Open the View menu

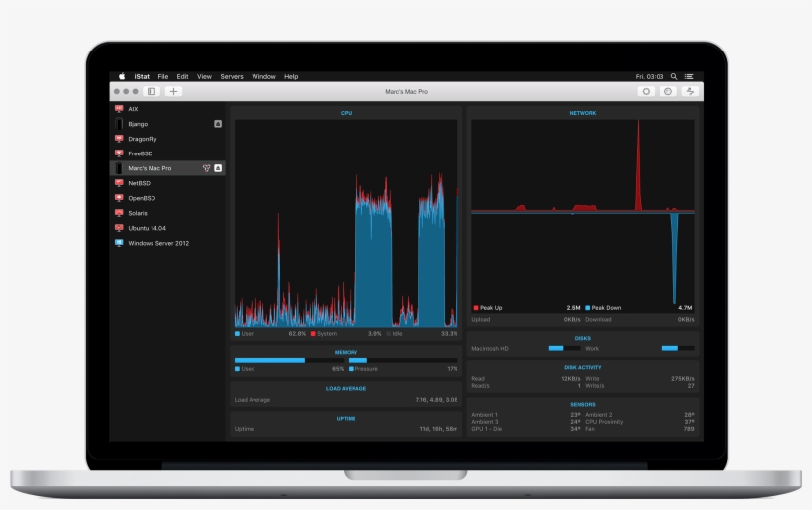(204, 76)
